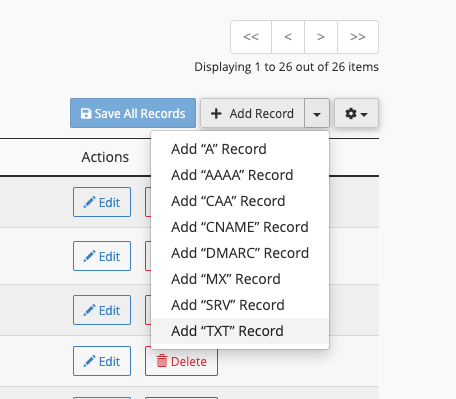Select Add "A" Record
The width and height of the screenshot is (456, 399).
tap(240, 149)
